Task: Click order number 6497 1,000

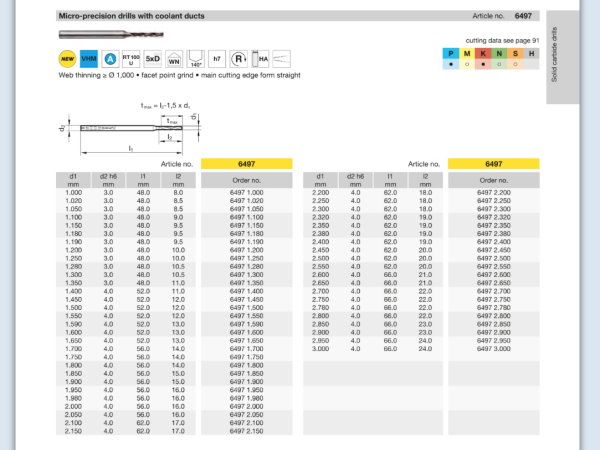Action: click(x=246, y=191)
